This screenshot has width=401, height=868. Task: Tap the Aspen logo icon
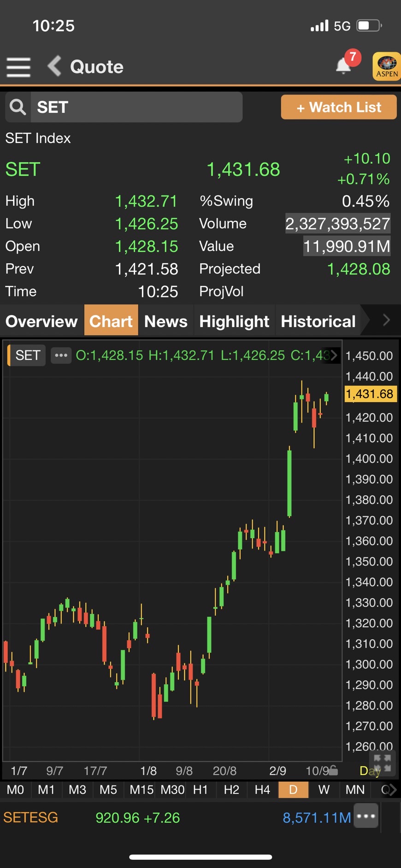click(387, 66)
